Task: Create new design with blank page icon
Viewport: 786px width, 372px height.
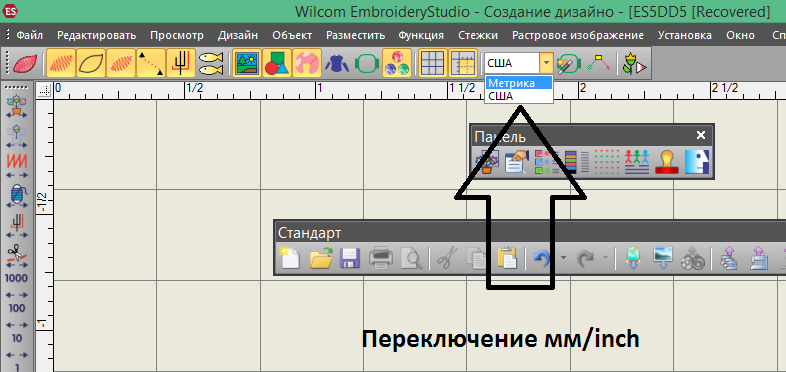Action: 290,258
